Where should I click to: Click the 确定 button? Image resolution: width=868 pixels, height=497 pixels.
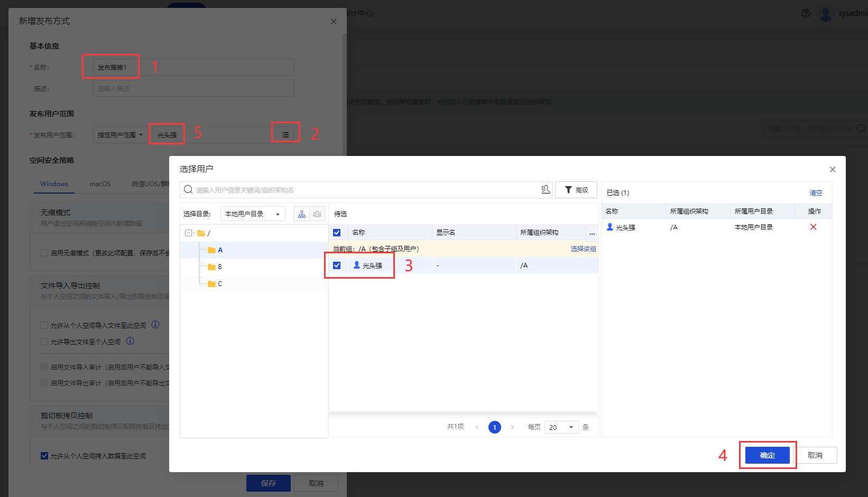(767, 455)
